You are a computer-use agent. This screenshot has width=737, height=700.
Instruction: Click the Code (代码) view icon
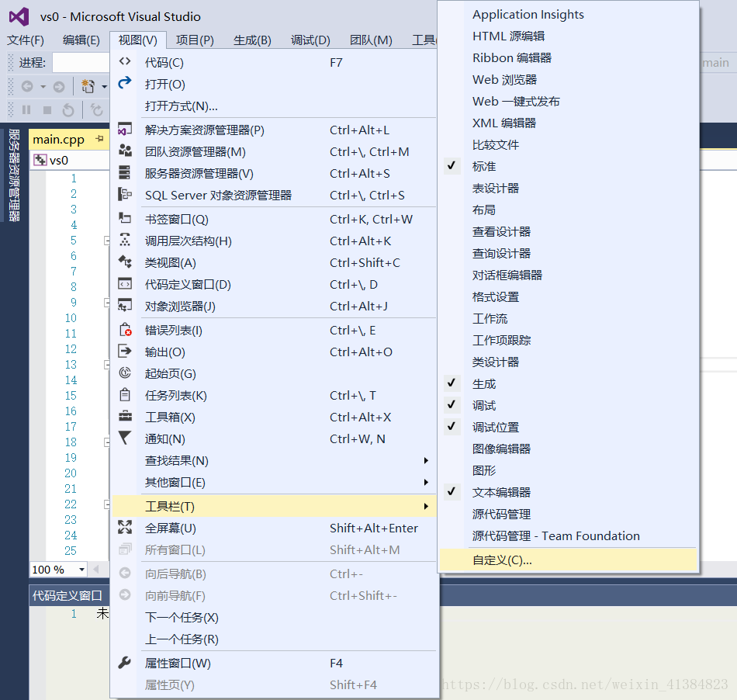pyautogui.click(x=125, y=61)
